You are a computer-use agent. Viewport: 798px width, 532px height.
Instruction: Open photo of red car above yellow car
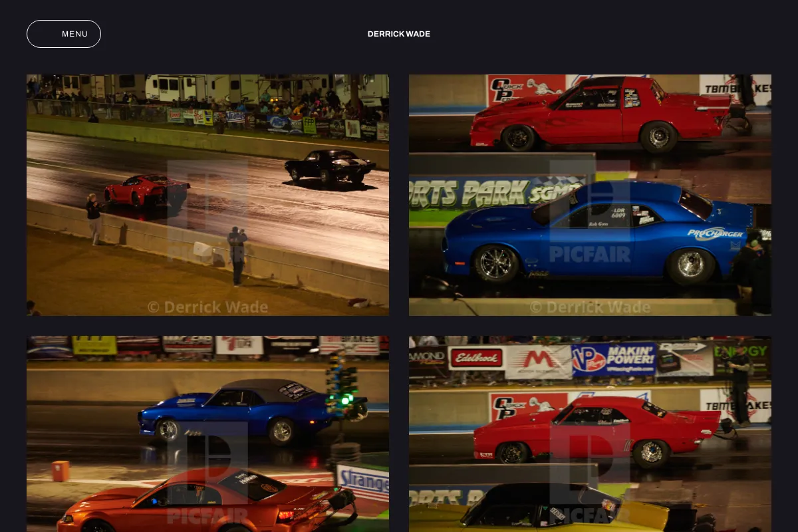click(x=590, y=434)
